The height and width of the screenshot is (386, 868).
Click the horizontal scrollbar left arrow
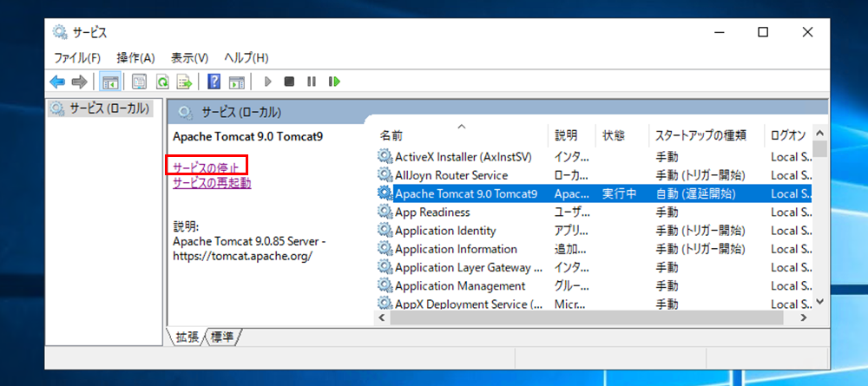[x=381, y=318]
